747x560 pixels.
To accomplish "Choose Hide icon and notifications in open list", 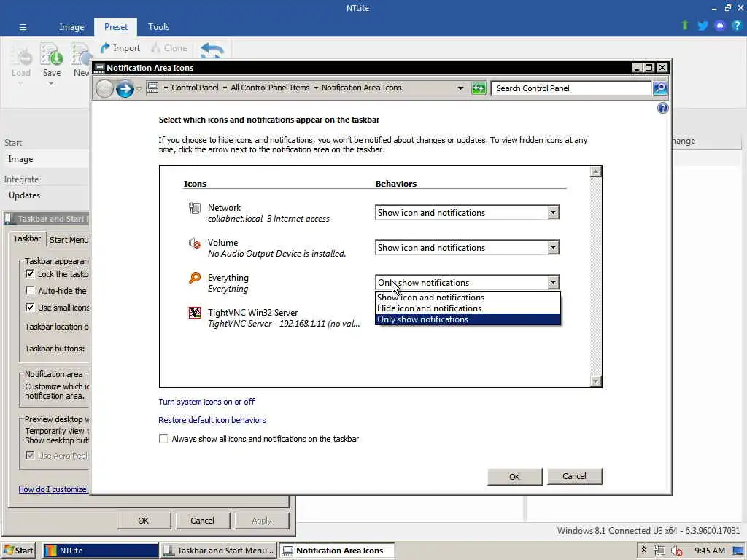I will [468, 308].
